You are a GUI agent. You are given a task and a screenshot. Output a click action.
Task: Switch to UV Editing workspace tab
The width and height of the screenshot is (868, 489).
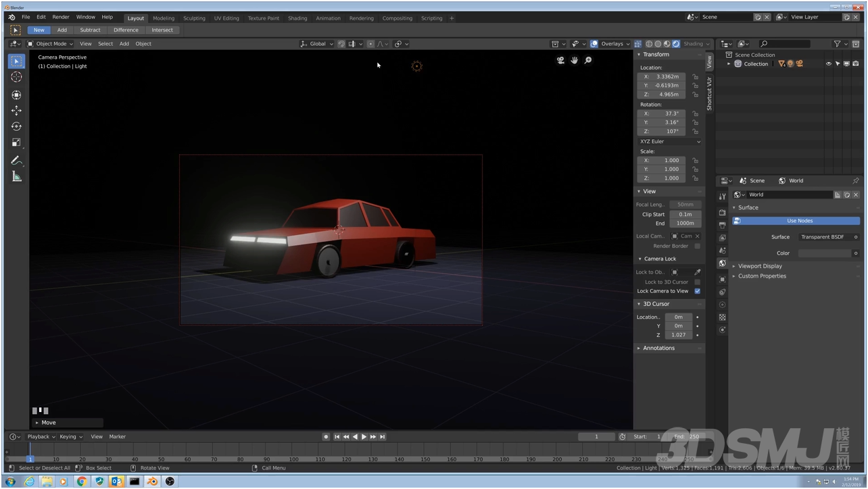[x=226, y=18]
